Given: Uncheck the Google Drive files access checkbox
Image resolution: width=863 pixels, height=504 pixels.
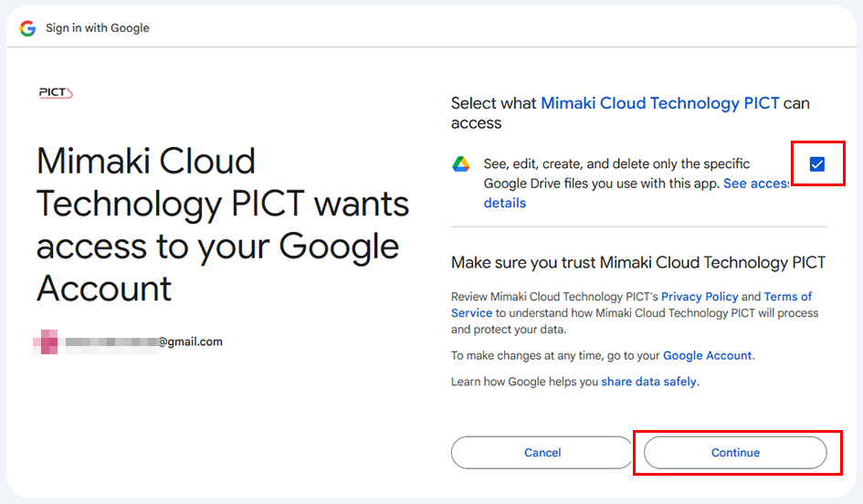Looking at the screenshot, I should [x=817, y=164].
